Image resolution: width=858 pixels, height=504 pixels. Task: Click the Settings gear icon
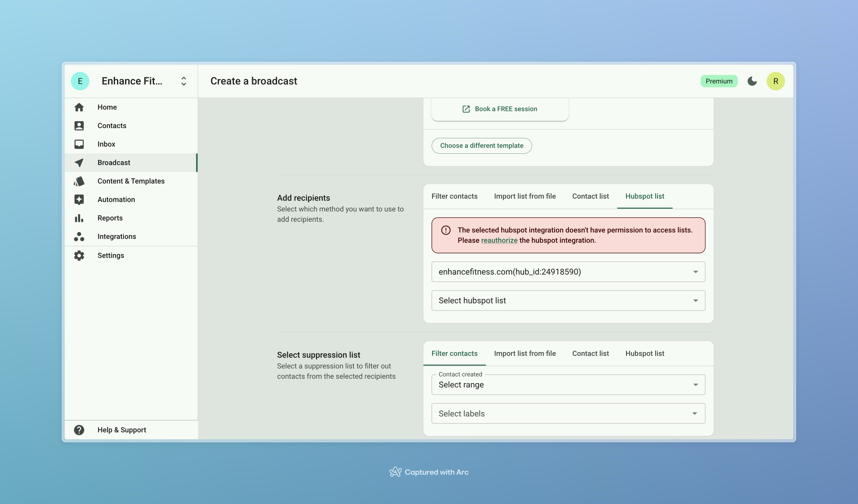click(79, 256)
